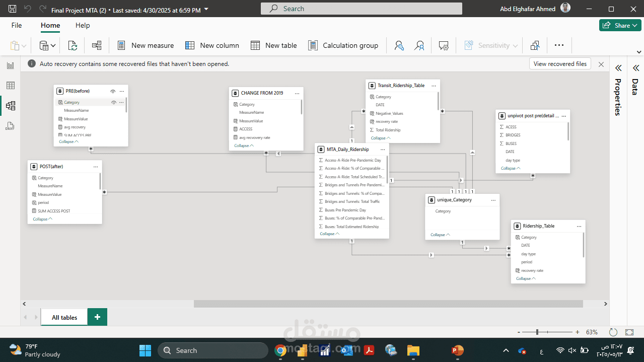Select the All tables layout tab
Screen dimensions: 644x362
tap(64, 317)
